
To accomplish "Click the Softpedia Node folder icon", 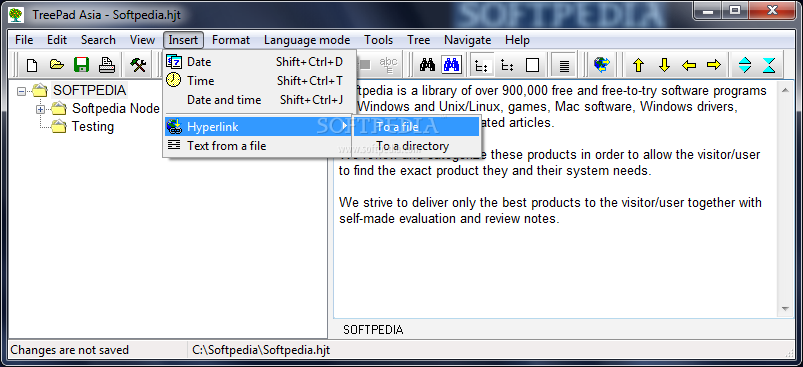I will coord(59,109).
